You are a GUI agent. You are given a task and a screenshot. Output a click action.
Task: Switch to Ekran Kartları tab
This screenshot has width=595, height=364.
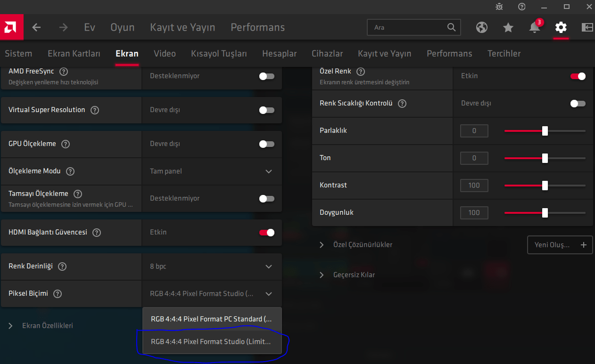74,54
